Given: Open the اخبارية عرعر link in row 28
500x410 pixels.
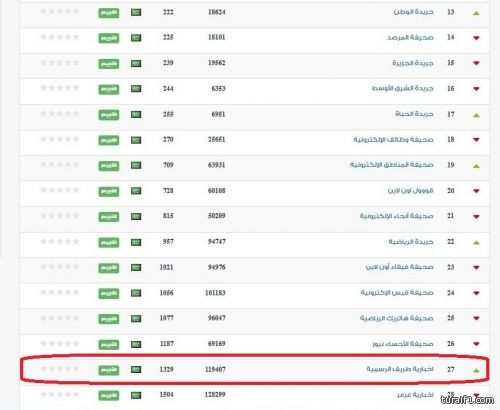Looking at the screenshot, I should point(415,395).
